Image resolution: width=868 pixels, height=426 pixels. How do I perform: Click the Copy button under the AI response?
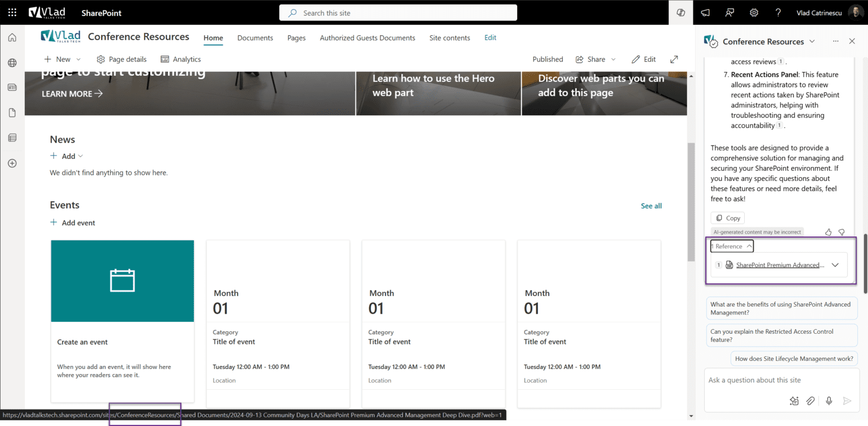coord(727,218)
